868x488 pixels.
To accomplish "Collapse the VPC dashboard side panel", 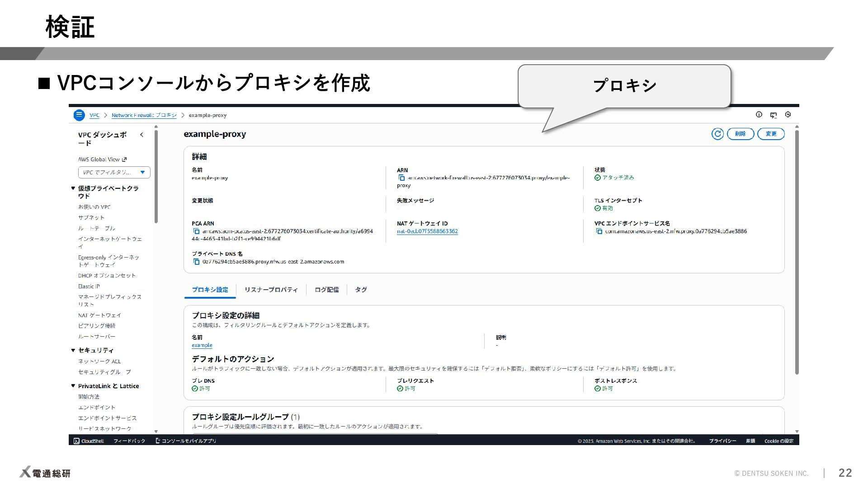I will coord(142,135).
